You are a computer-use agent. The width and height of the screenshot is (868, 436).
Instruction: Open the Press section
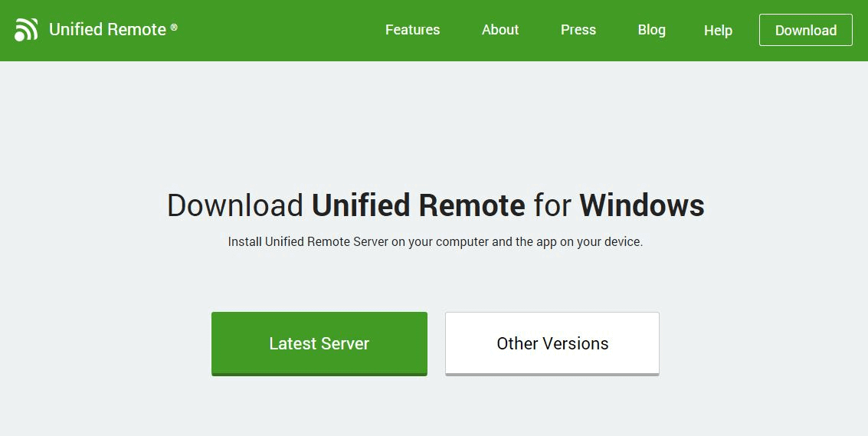578,30
